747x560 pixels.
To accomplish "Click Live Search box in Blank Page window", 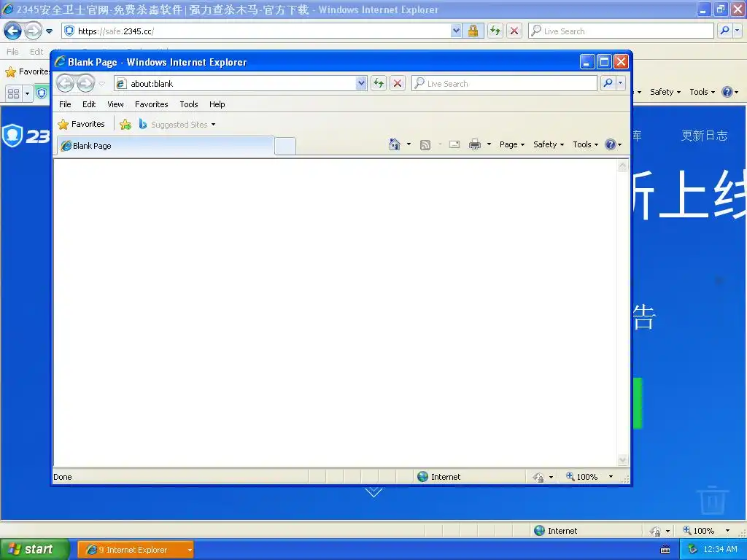I will pos(504,84).
